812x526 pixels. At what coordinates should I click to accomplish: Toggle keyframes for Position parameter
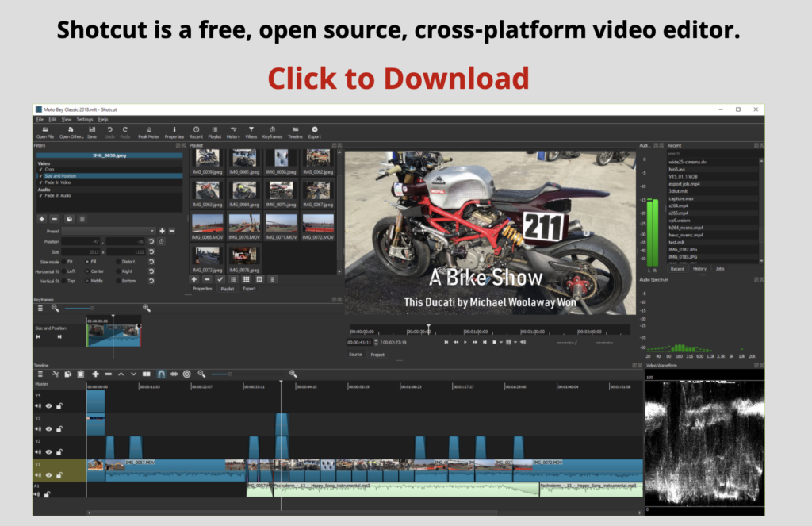coord(162,241)
